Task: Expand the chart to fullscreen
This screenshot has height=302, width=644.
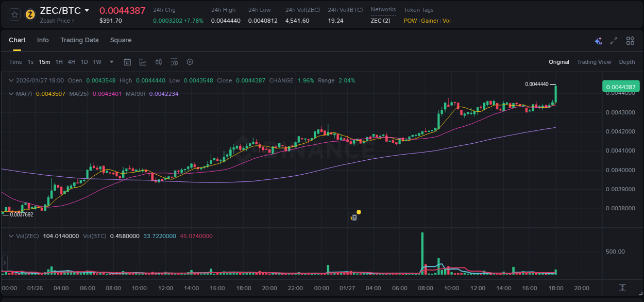Action: (x=614, y=40)
